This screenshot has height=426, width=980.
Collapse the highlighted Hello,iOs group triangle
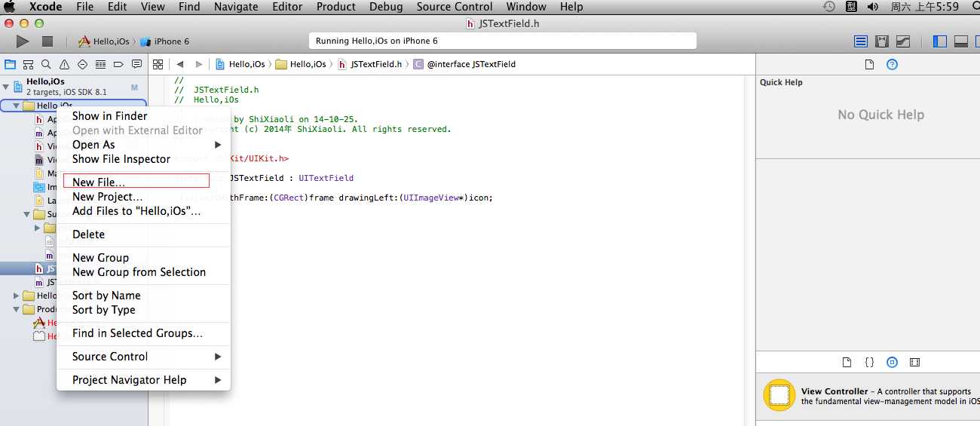coord(16,106)
